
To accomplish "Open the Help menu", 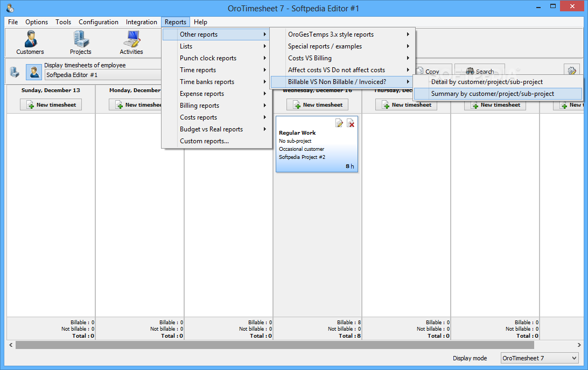I will tap(200, 22).
